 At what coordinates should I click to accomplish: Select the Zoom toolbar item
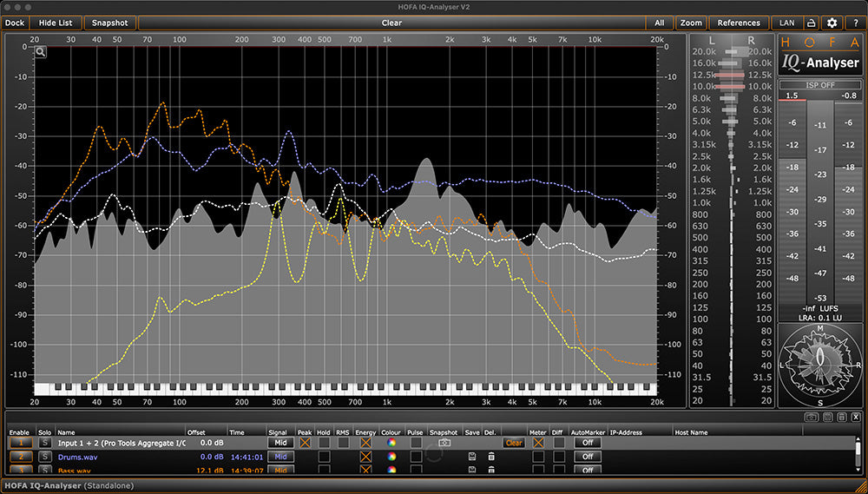(691, 23)
